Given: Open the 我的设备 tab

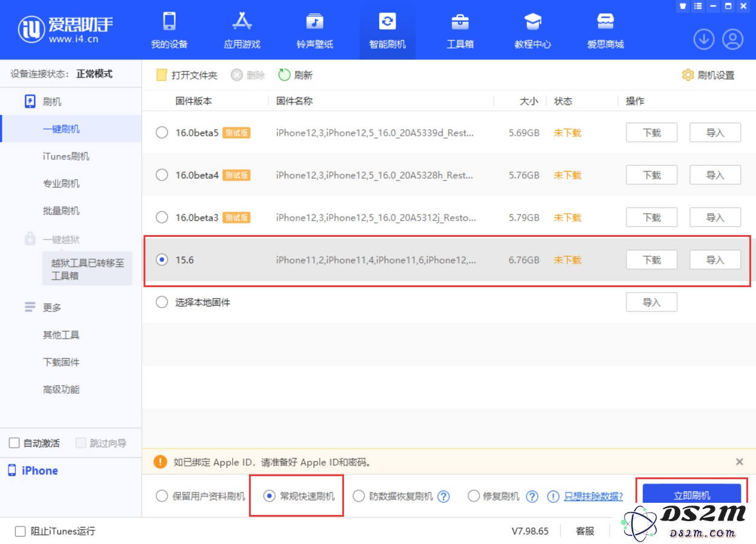Looking at the screenshot, I should pyautogui.click(x=170, y=30).
